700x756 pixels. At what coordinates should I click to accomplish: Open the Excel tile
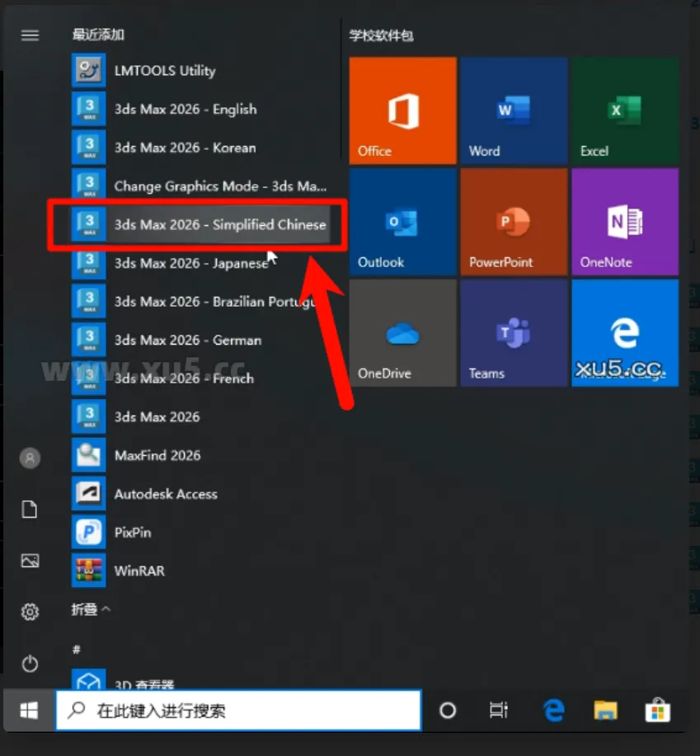625,110
